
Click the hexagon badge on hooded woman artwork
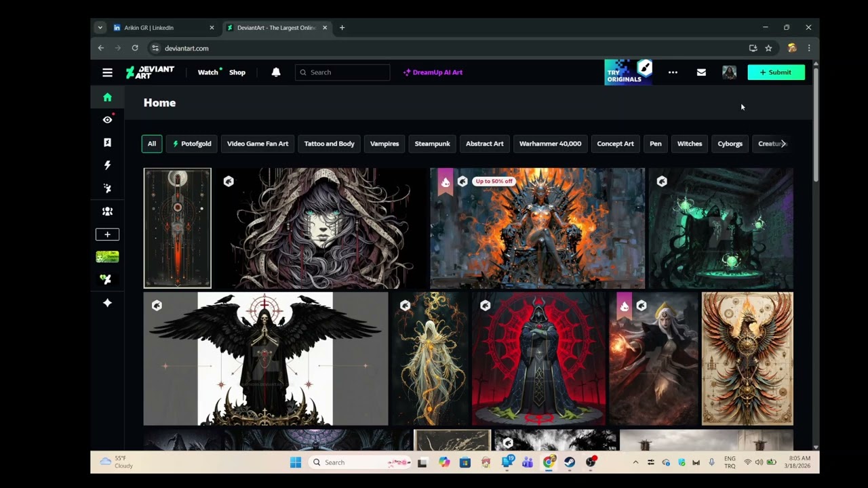coord(229,182)
